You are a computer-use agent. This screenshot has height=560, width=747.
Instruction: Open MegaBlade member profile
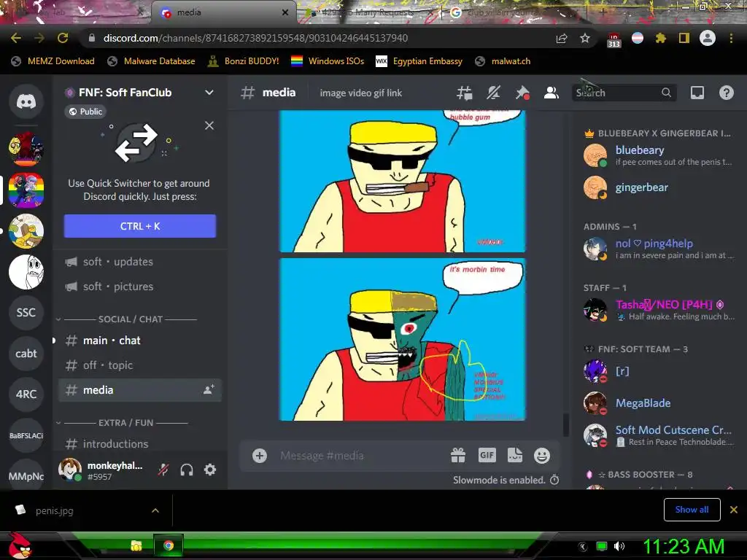659,402
